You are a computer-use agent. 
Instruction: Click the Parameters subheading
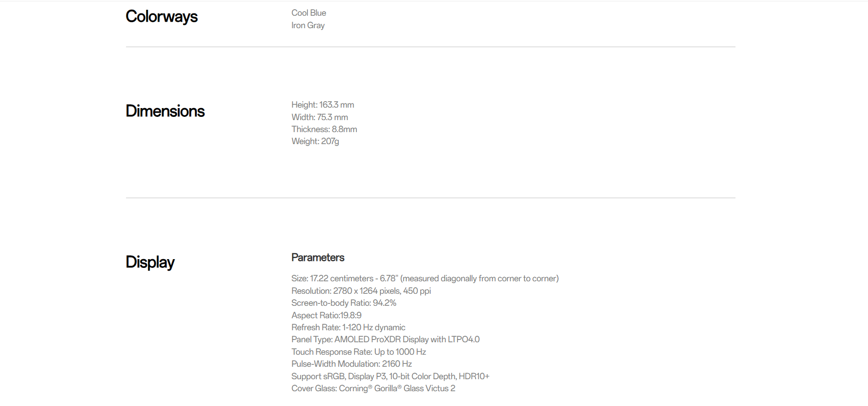tap(318, 257)
